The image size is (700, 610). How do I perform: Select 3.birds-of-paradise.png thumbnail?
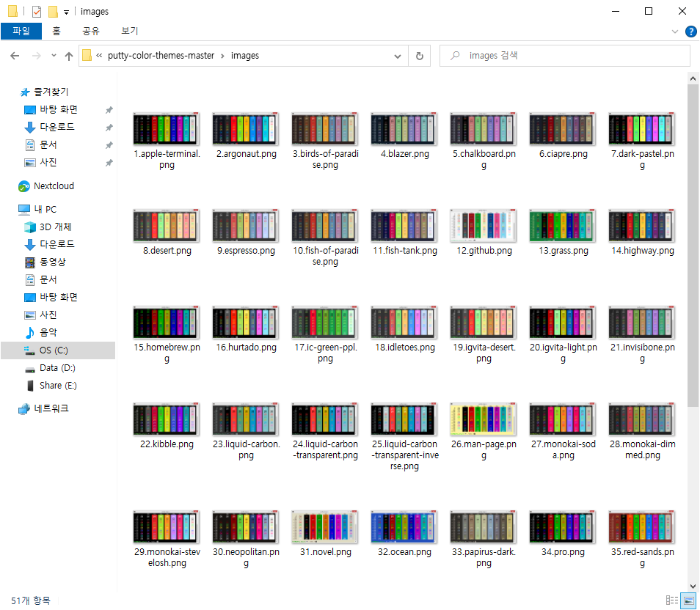[324, 128]
